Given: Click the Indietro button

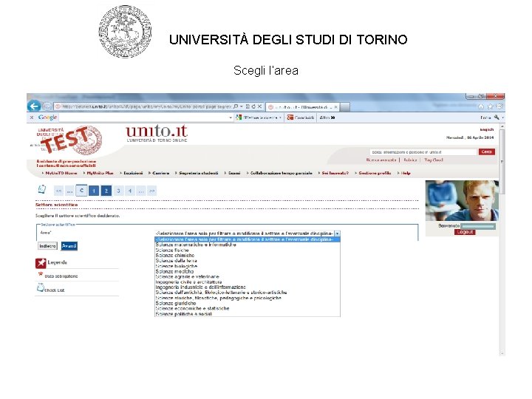Looking at the screenshot, I should [x=47, y=245].
